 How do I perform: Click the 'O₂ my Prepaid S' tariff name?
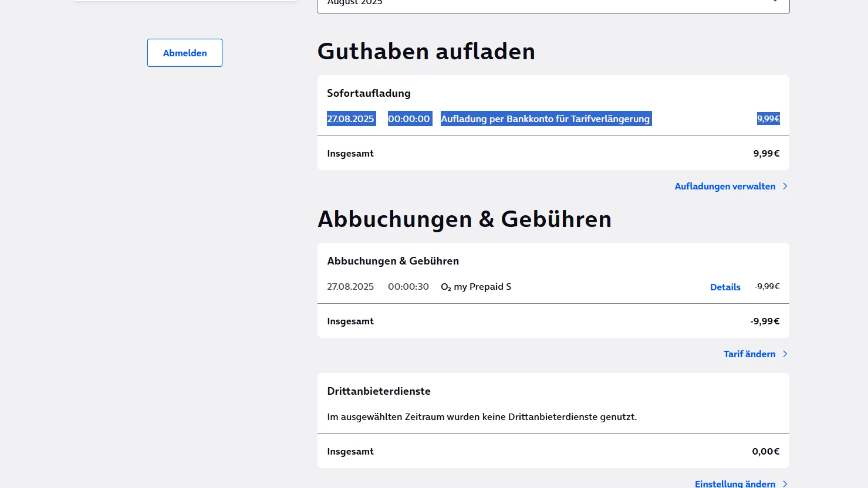(476, 287)
